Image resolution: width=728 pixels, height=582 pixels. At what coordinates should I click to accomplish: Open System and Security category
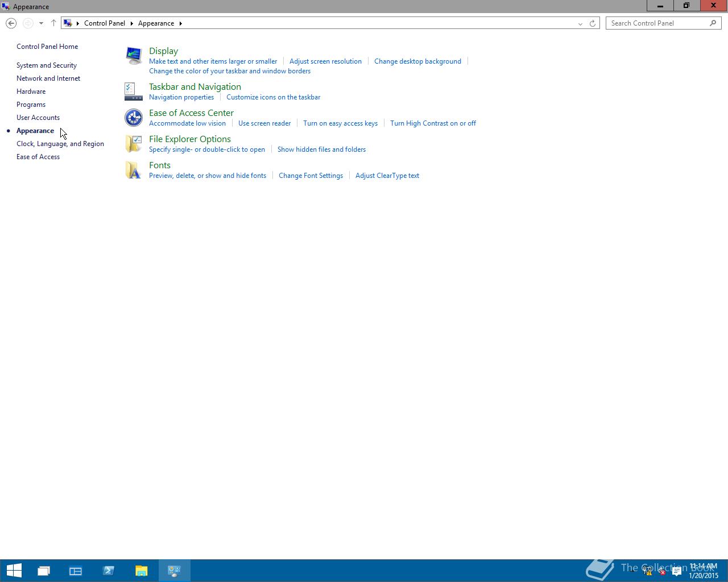coord(47,65)
